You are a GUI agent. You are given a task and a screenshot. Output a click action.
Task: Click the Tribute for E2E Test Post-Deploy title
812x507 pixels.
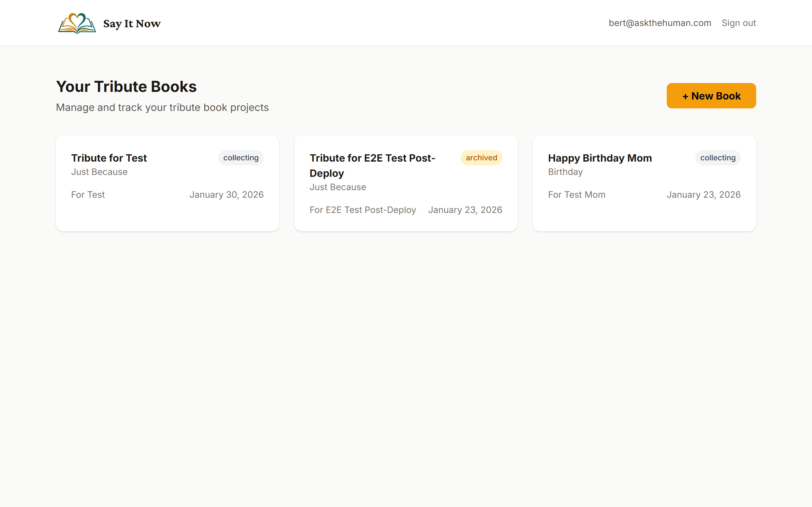(372, 165)
